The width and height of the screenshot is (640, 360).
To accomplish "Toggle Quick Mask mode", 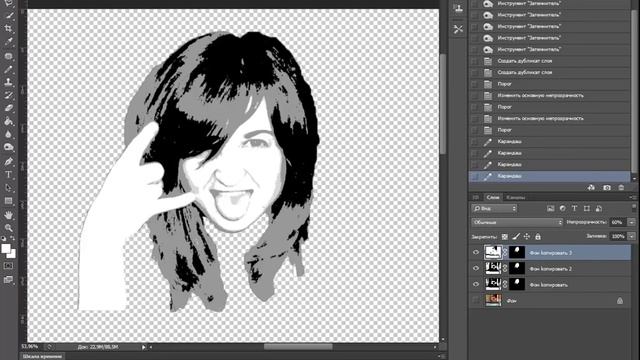I will pyautogui.click(x=8, y=266).
